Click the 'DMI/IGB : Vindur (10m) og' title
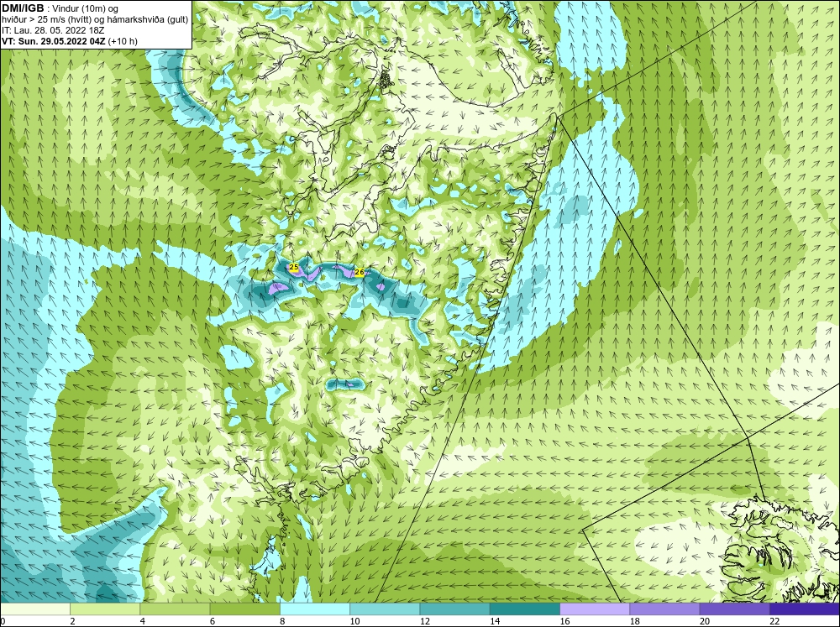 [60, 8]
